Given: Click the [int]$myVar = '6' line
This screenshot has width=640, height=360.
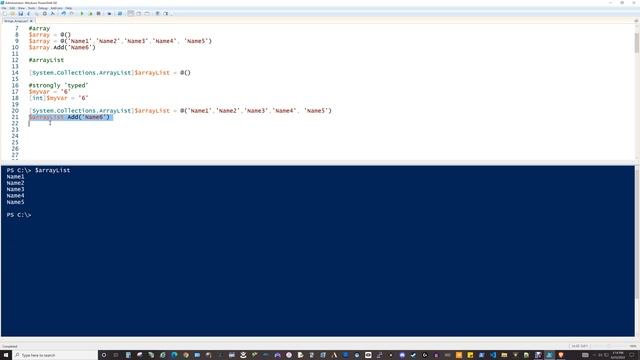Looking at the screenshot, I should pos(58,98).
